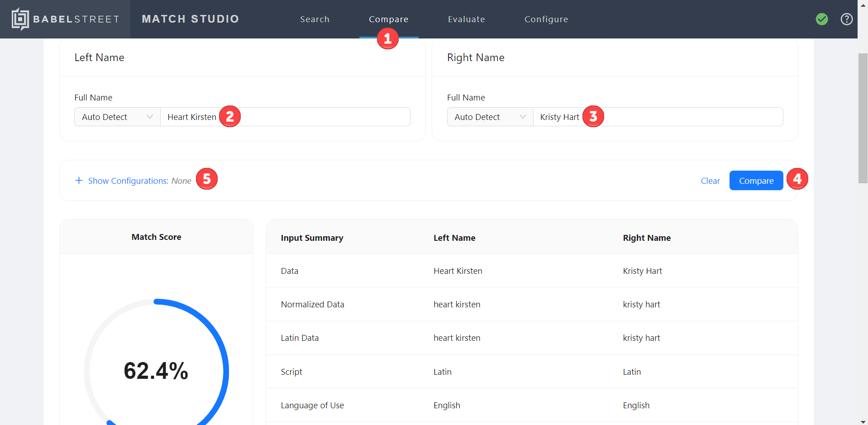
Task: Click the plus icon beside Show Configurations
Action: click(x=79, y=181)
